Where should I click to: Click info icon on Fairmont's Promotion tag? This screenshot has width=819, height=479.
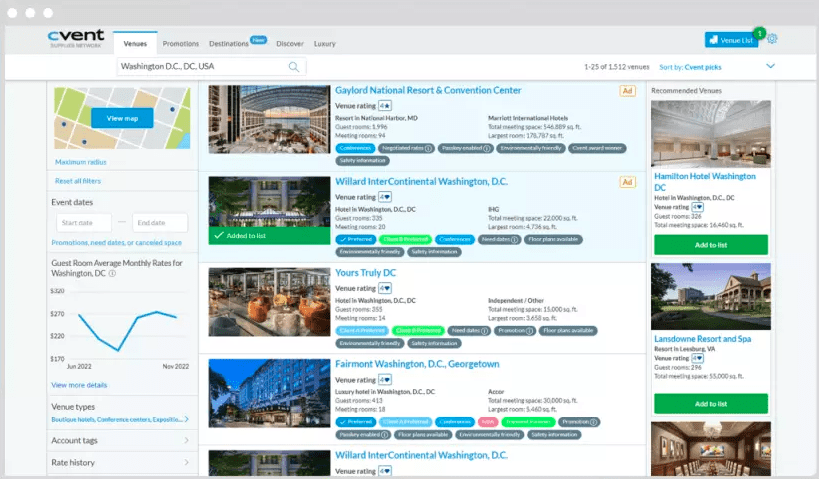click(x=593, y=422)
